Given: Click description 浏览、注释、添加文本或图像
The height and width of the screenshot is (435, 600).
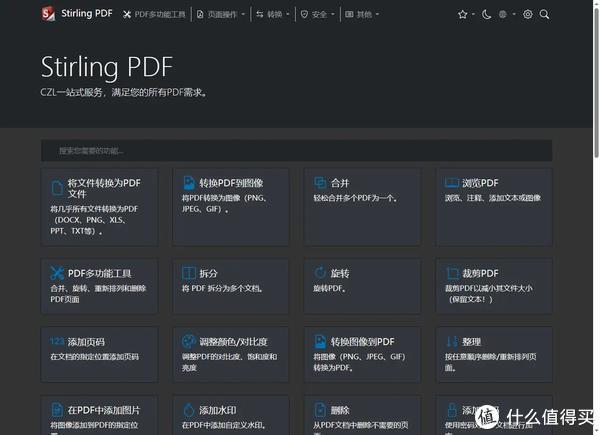Looking at the screenshot, I should pos(493,198).
